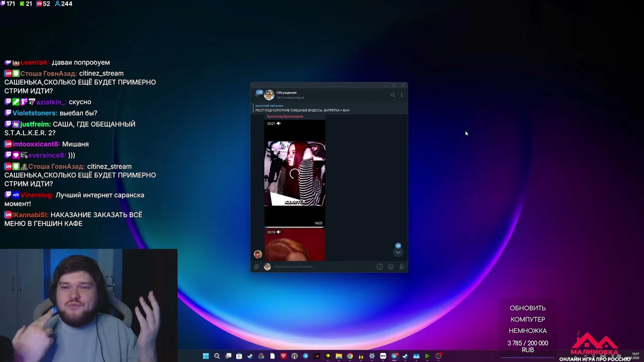Type in the Telegram message input field
644x362 pixels.
pos(324,267)
